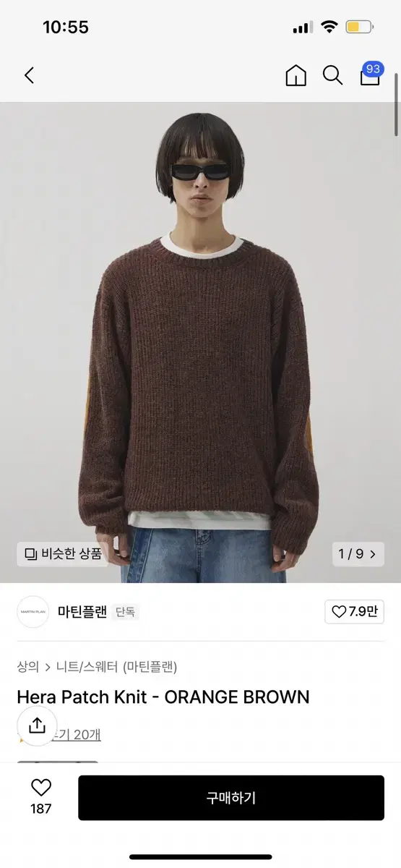This screenshot has height=868, width=401.
Task: Open the home icon
Action: (x=296, y=75)
